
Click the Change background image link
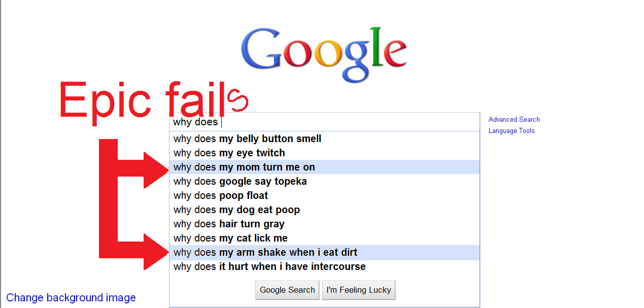pyautogui.click(x=71, y=298)
